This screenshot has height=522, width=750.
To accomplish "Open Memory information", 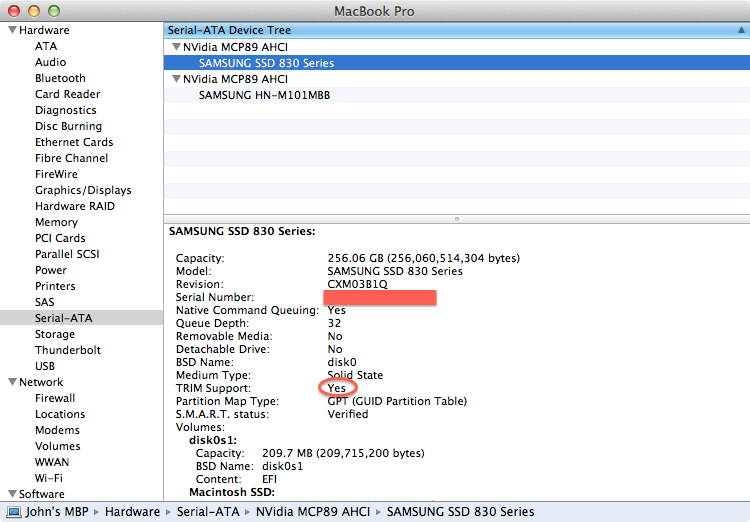I will pyautogui.click(x=56, y=222).
